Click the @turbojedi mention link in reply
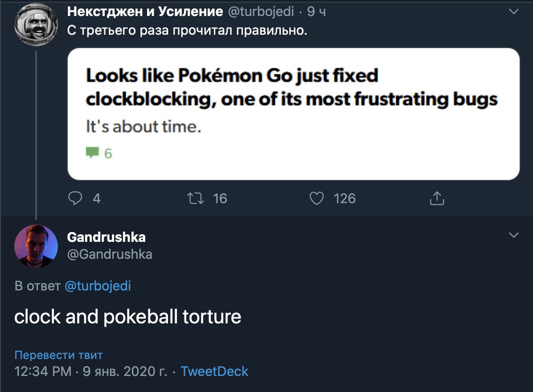Screen dimensions: 533x392 (x=98, y=286)
